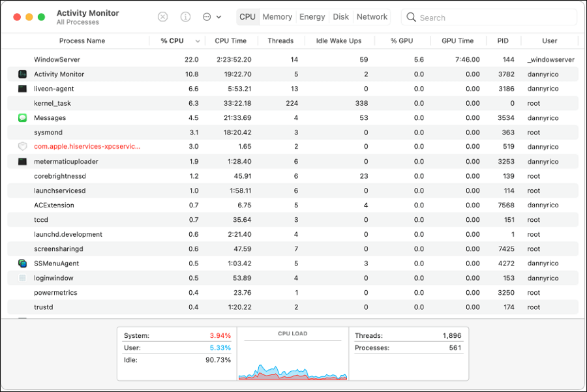Viewport: 587px width, 392px height.
Task: Switch to the Memory tab
Action: click(277, 16)
